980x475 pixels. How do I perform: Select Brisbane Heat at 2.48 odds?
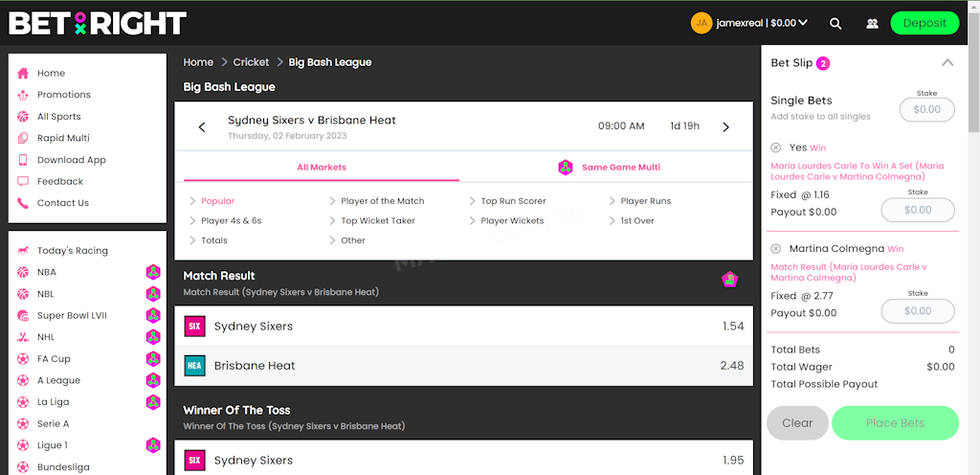464,366
